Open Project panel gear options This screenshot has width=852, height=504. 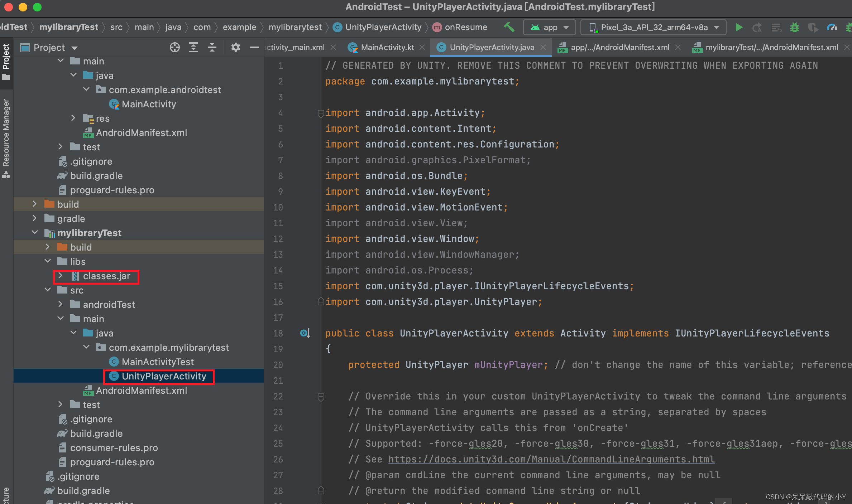(x=235, y=48)
